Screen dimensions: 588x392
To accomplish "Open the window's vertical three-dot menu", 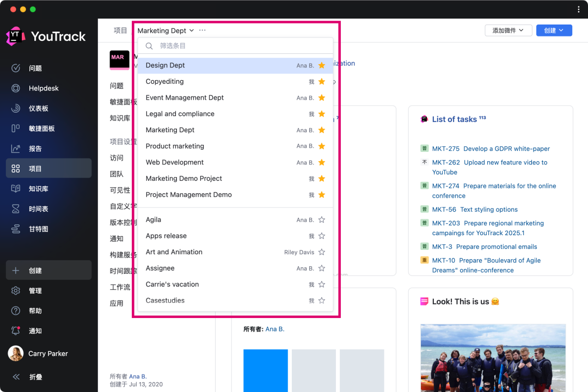I will click(x=579, y=9).
